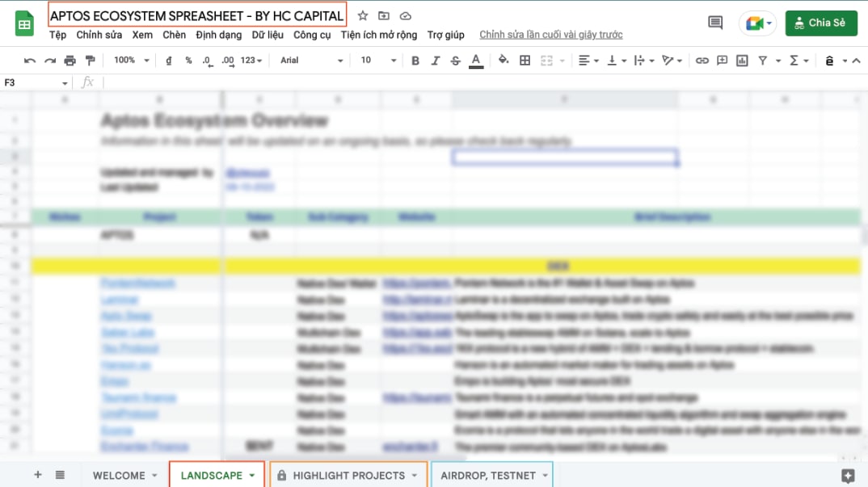Switch to the HIGHLIGHT PROJECTS sheet tab
The height and width of the screenshot is (487, 868).
click(349, 476)
